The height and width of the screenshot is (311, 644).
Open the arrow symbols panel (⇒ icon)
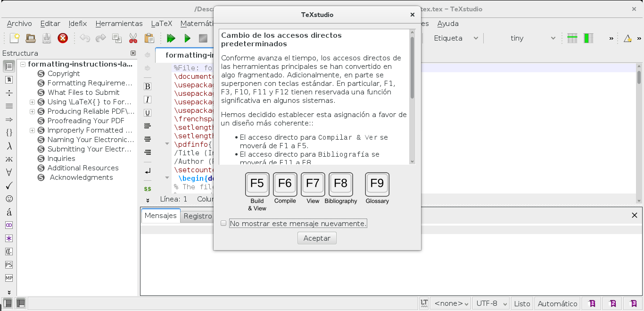point(9,119)
